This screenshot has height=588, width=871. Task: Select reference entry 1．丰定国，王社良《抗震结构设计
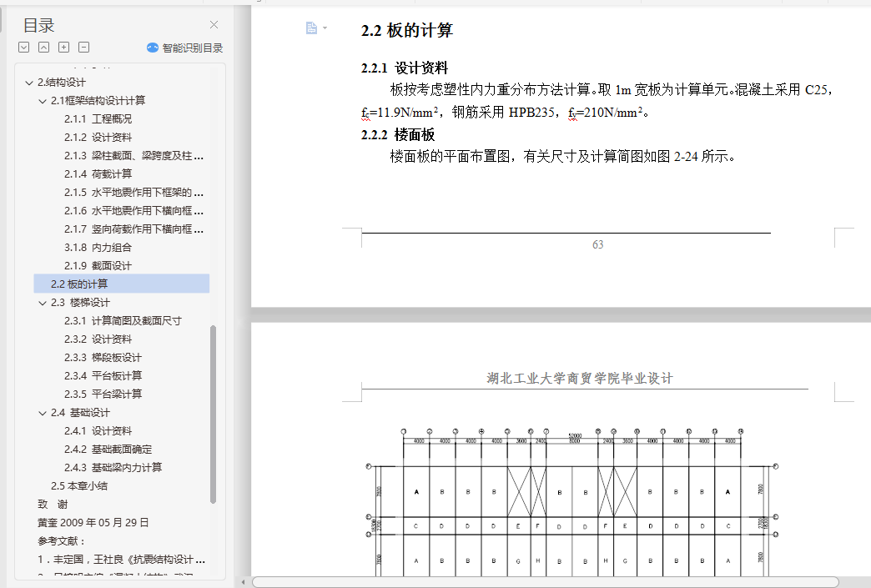121,559
